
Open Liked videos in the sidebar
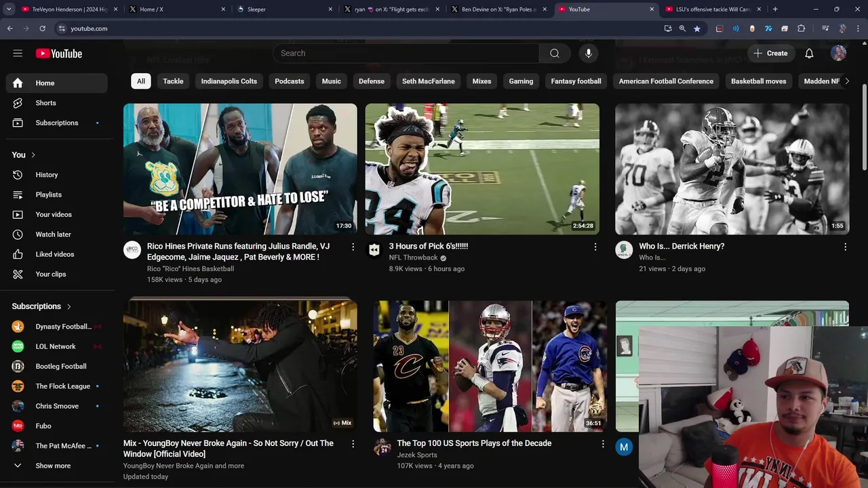click(x=57, y=254)
